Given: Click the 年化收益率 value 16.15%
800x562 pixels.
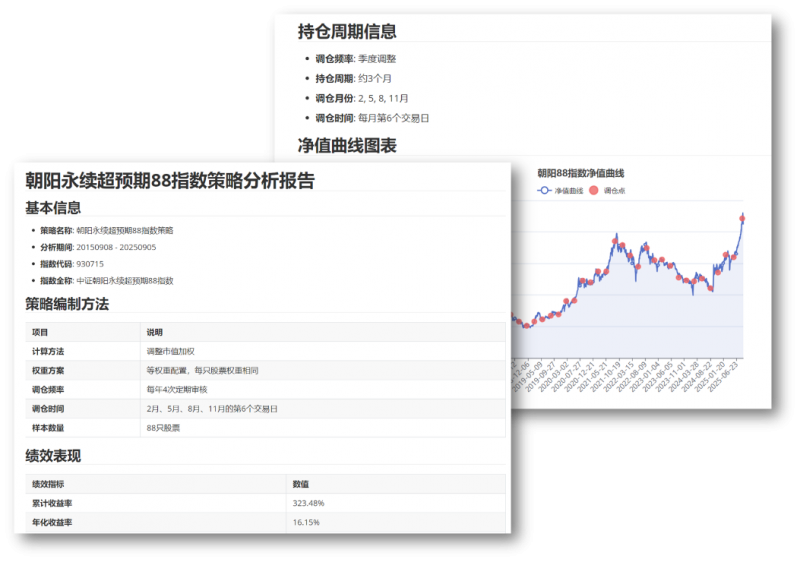Looking at the screenshot, I should (x=306, y=522).
